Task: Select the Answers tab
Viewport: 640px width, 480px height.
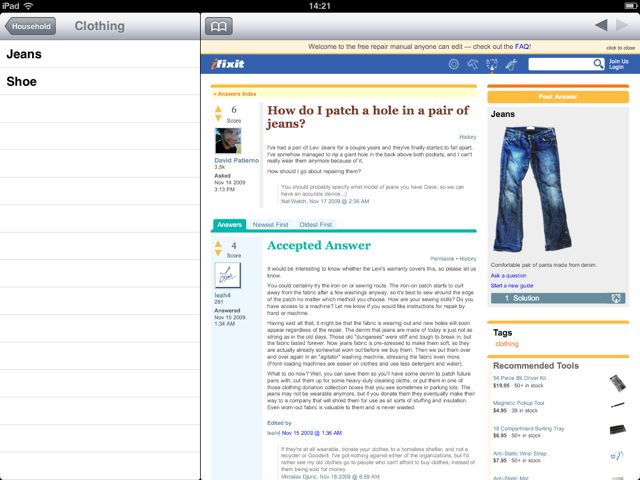Action: (x=229, y=224)
